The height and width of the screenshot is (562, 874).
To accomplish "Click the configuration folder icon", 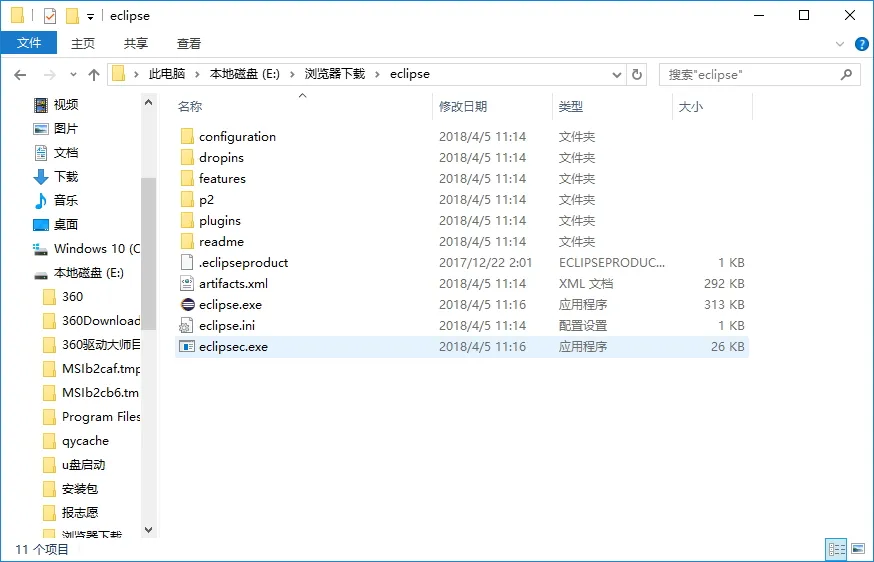I will click(187, 137).
